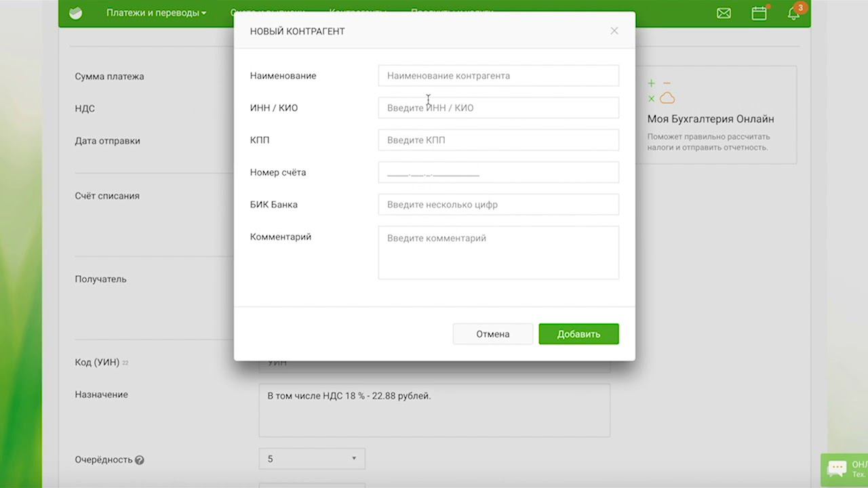
Task: Close the Новый контрагент dialog
Action: [x=614, y=30]
